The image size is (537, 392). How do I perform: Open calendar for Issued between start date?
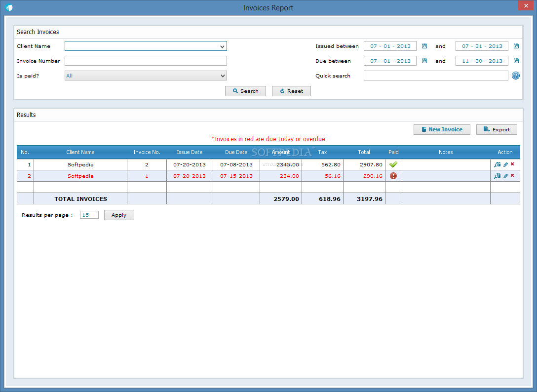click(x=424, y=46)
